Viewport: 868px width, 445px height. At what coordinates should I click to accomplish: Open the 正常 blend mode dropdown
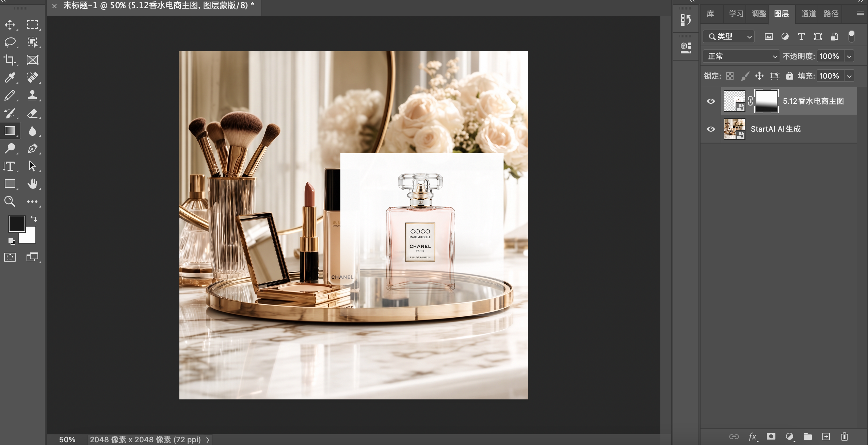(x=741, y=56)
